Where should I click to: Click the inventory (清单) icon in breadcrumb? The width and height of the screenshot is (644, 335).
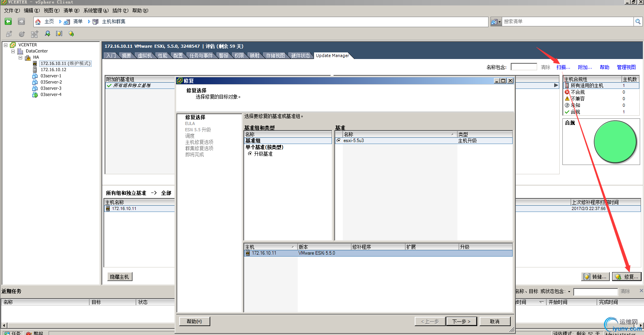(x=67, y=22)
